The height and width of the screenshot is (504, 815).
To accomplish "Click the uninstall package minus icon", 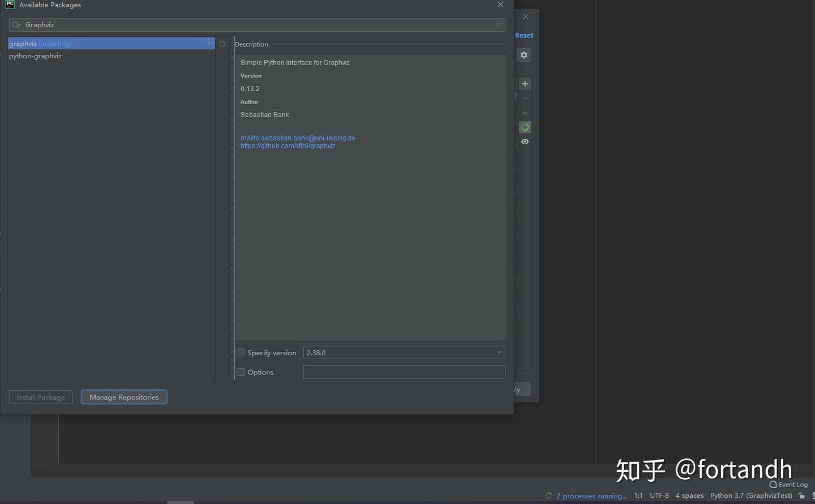I will pyautogui.click(x=525, y=97).
